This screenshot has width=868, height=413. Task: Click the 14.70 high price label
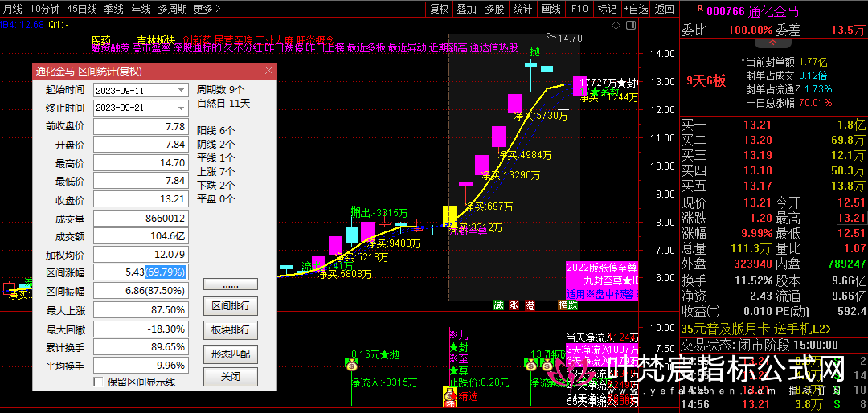point(570,39)
